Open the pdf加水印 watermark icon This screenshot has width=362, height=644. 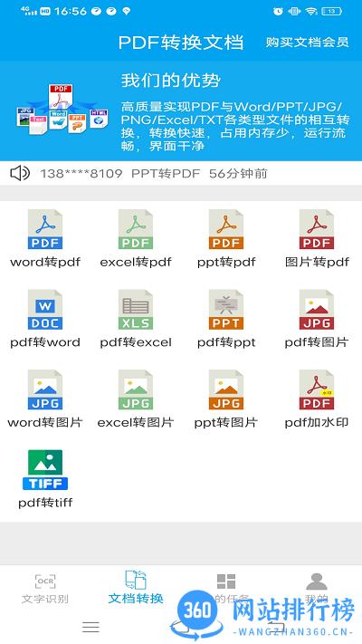point(317,389)
